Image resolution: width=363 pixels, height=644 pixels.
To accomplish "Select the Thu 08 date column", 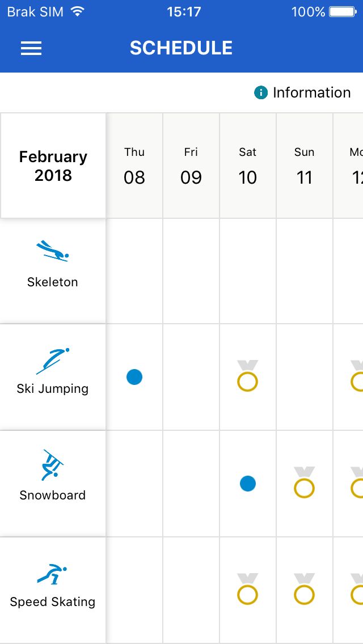I will point(134,166).
